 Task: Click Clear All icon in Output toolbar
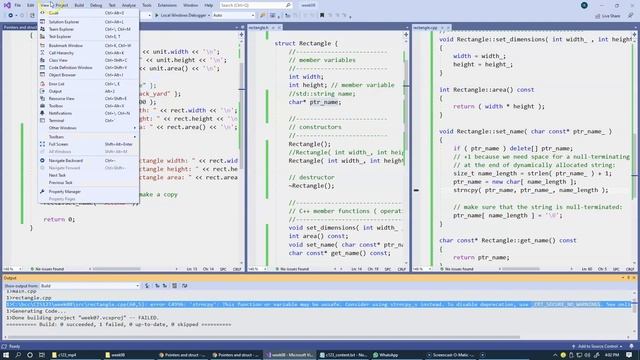coord(175,286)
